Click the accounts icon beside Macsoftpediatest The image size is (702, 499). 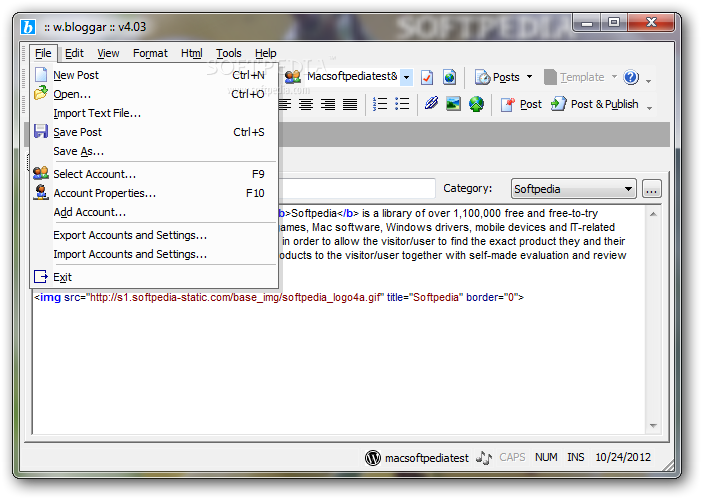[x=292, y=77]
